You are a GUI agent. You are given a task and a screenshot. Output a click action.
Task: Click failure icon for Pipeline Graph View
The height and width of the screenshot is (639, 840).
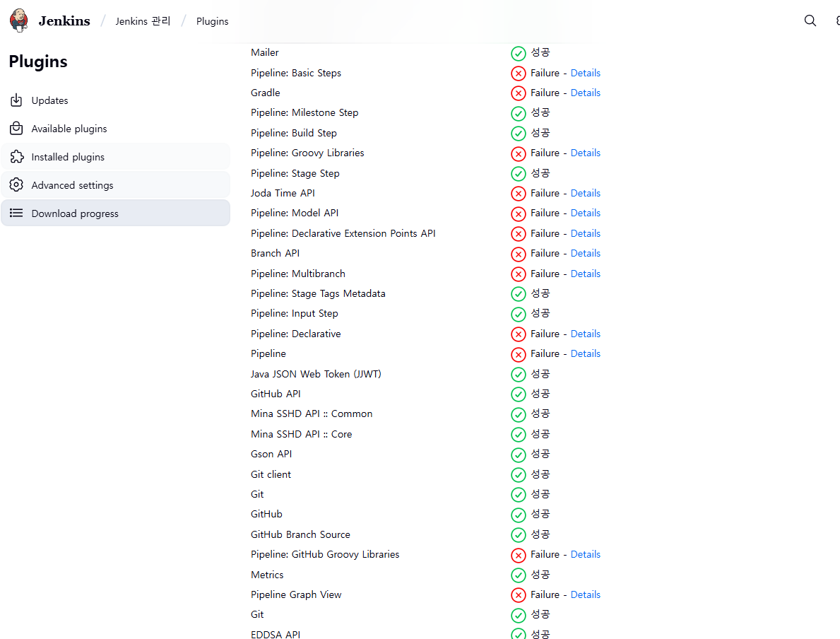coord(518,595)
